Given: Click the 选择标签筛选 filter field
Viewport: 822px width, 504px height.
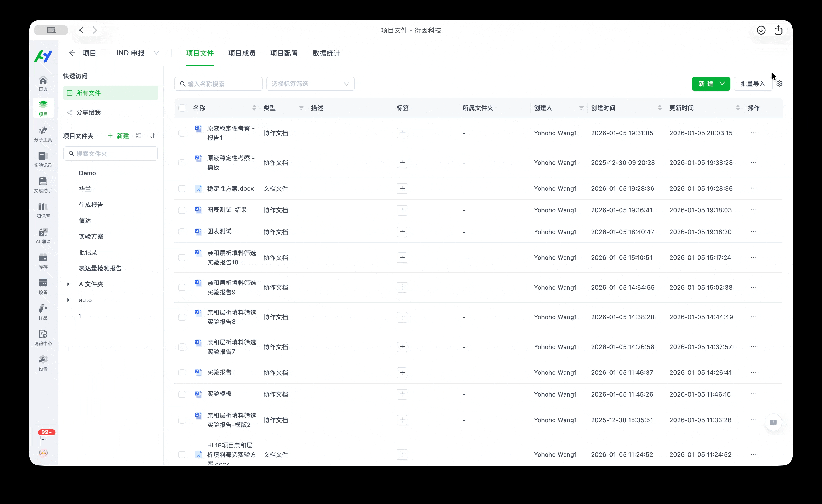Looking at the screenshot, I should pyautogui.click(x=310, y=84).
